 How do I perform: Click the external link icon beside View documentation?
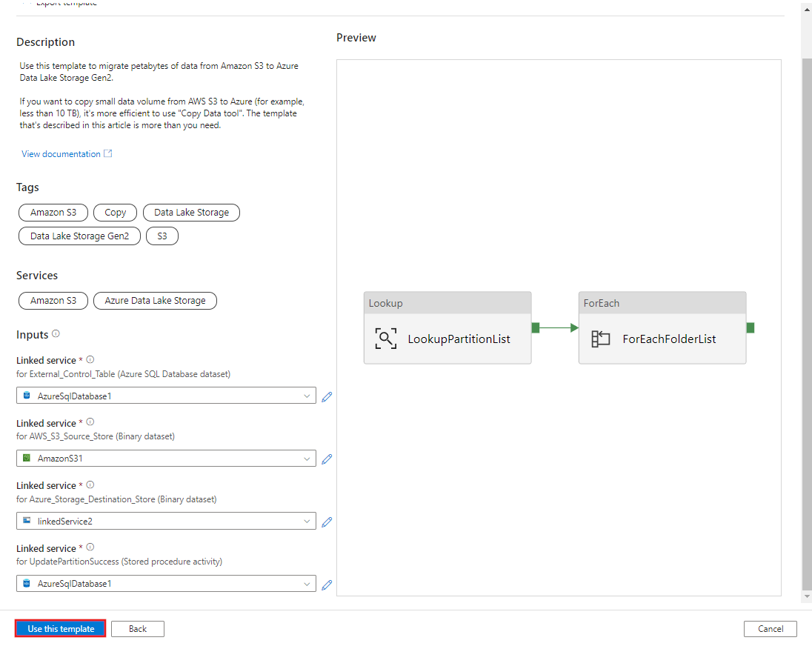pos(107,153)
